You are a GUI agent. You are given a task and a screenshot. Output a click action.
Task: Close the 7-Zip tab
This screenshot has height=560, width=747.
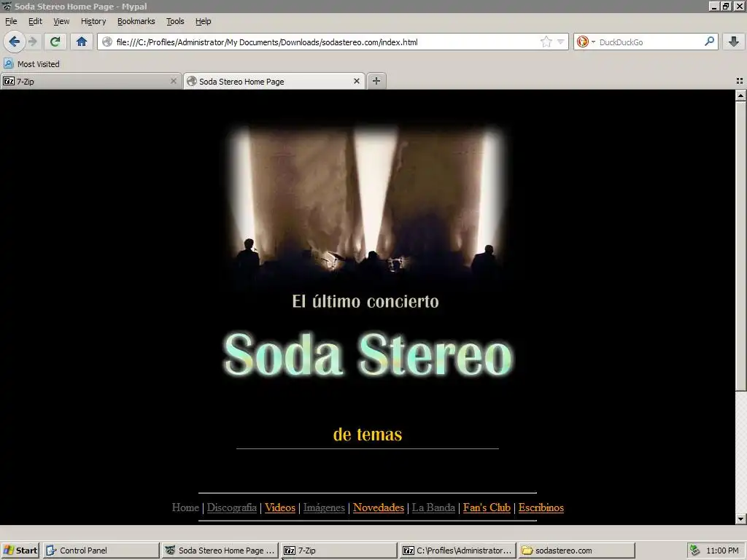(174, 81)
